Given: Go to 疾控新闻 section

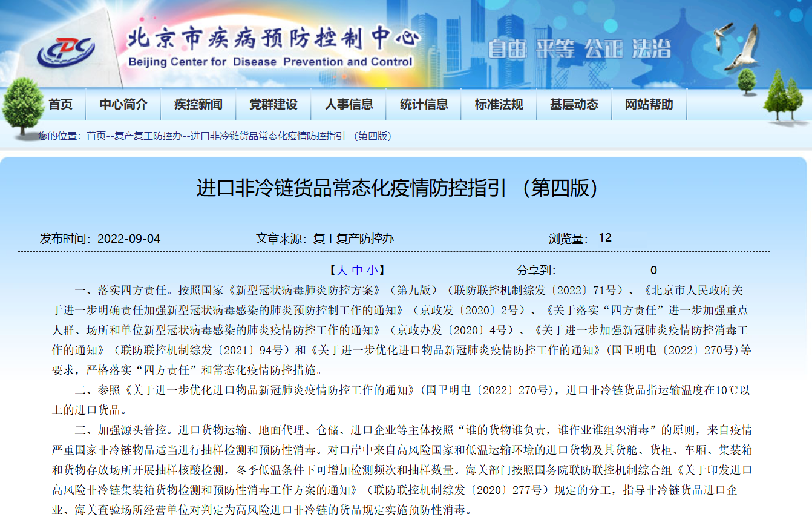Looking at the screenshot, I should click(x=198, y=105).
